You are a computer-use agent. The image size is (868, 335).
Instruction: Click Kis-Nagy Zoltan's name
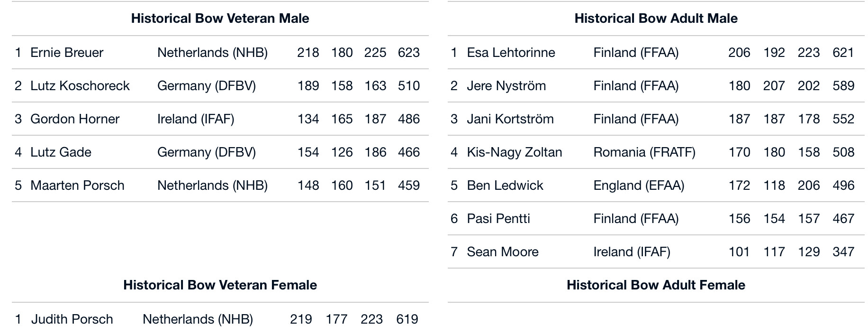tap(515, 152)
